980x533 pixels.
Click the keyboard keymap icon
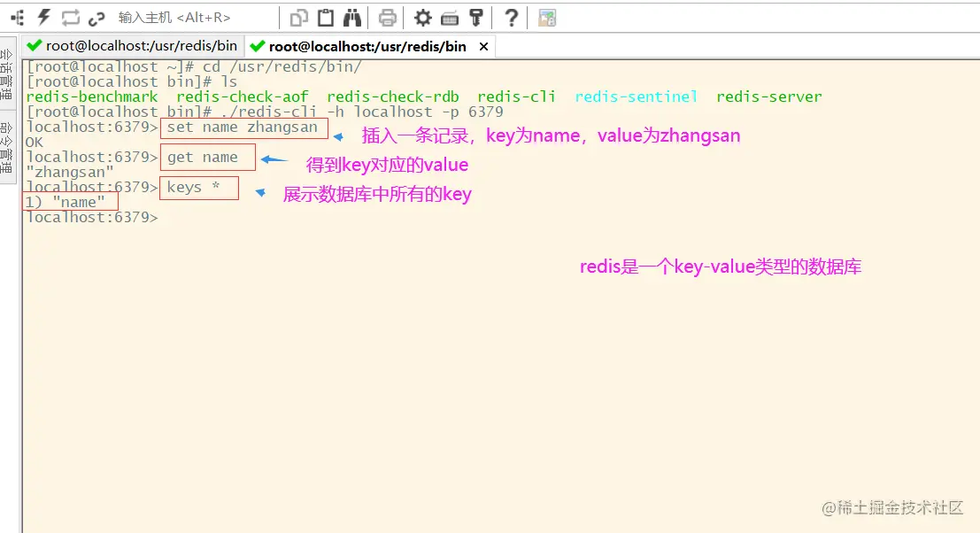(x=450, y=19)
